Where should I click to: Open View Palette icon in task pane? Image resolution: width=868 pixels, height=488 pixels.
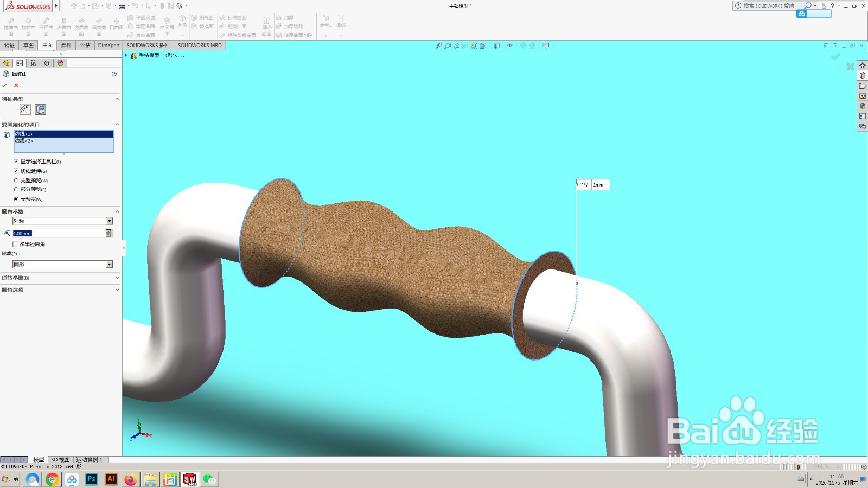863,96
